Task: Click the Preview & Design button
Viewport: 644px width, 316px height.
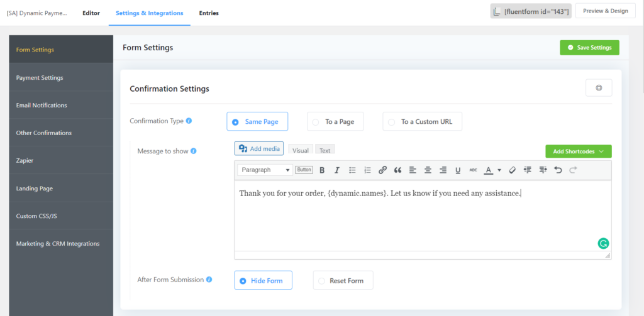Action: 606,11
